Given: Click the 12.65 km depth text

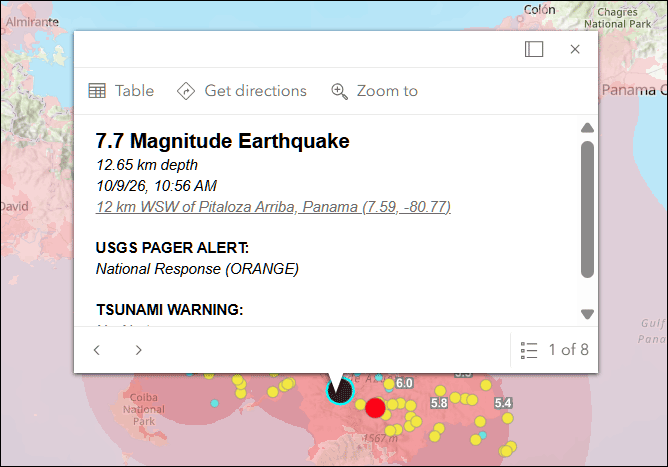Looking at the screenshot, I should [x=147, y=165].
